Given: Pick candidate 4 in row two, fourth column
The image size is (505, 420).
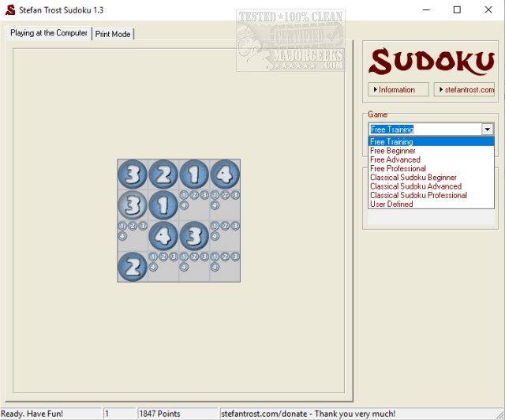Looking at the screenshot, I should click(215, 205).
